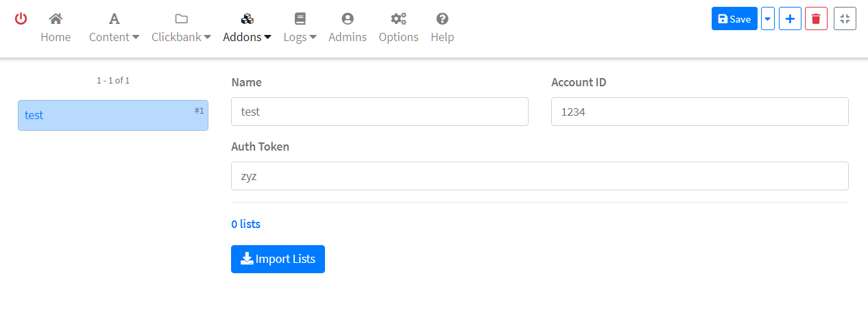Click the red power logout icon
Image resolution: width=868 pixels, height=317 pixels.
click(x=21, y=19)
